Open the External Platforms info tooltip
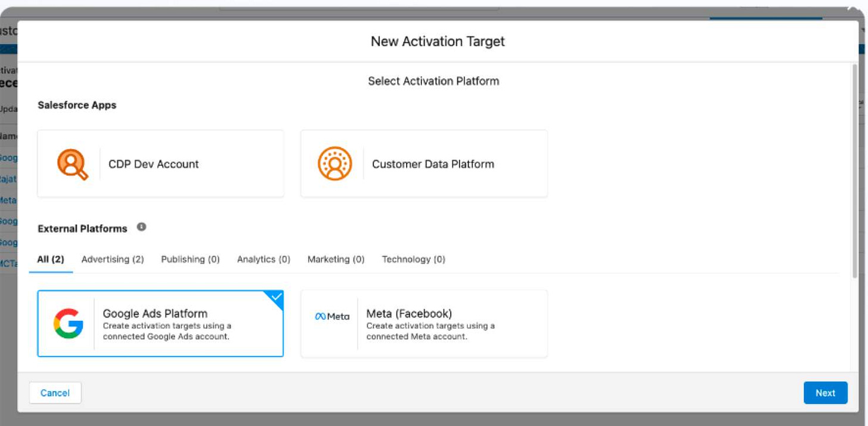 tap(141, 226)
